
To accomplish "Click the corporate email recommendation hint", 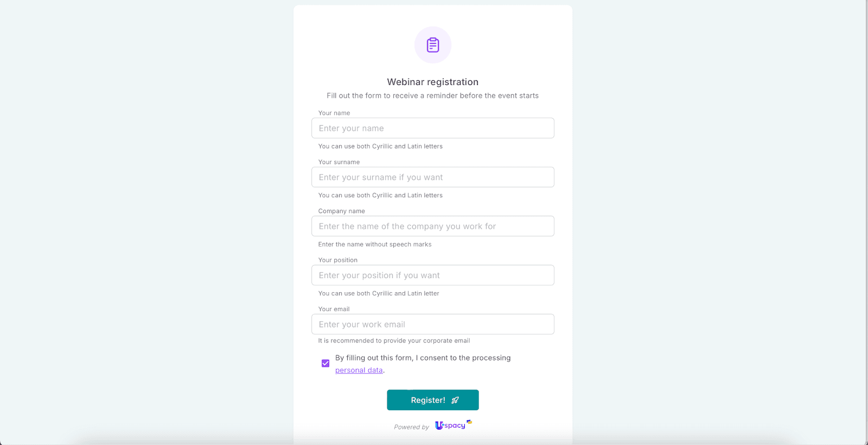I will pos(394,341).
